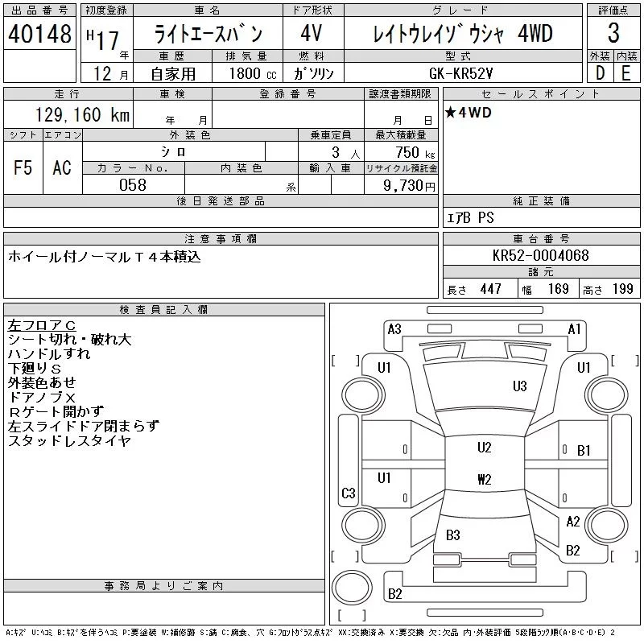Select the overall evaluation score 3

pos(613,33)
